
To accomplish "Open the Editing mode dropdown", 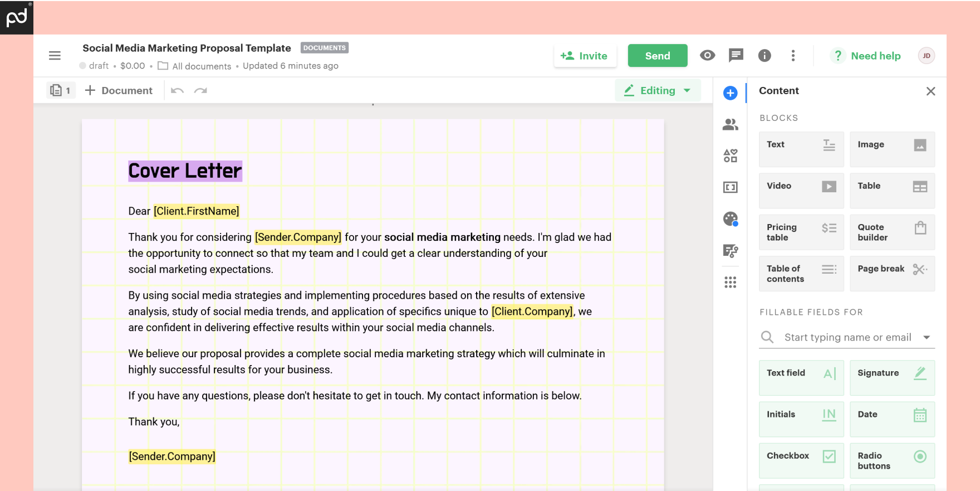I will pos(658,90).
